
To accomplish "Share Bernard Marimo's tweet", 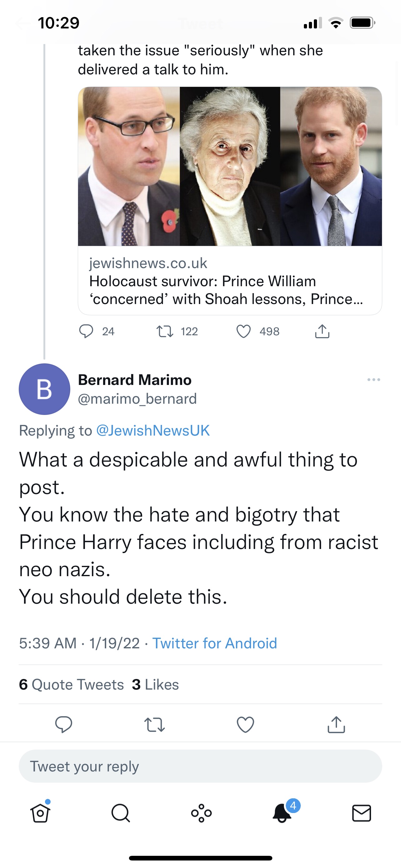I will click(336, 725).
